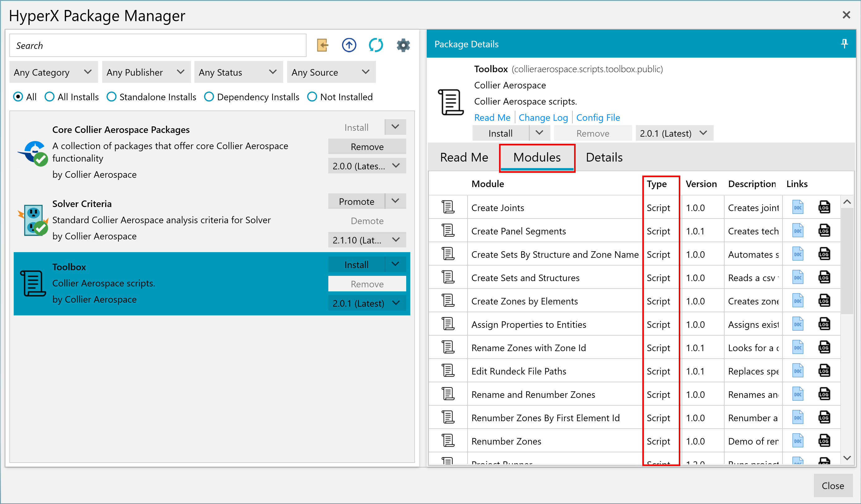Screen dimensions: 861x504
Task: Click the Search input field
Action: coord(158,45)
